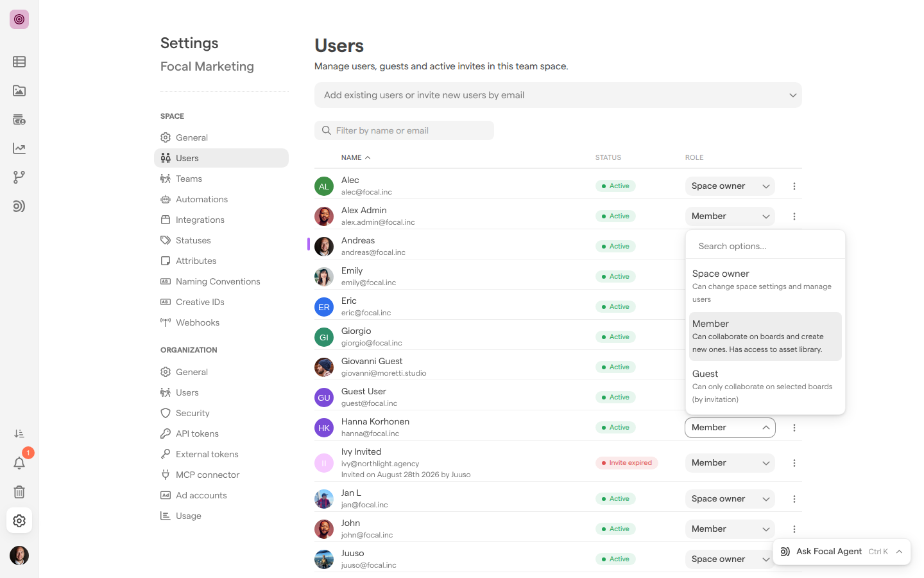Open the role dropdown for Ivy Invited
This screenshot has width=924, height=578.
[x=730, y=463]
